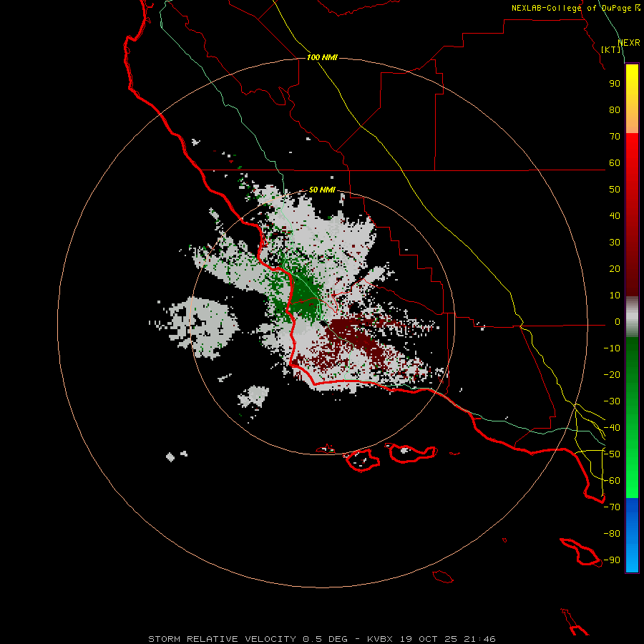Pick the yellow top segment of color bar

click(x=632, y=99)
